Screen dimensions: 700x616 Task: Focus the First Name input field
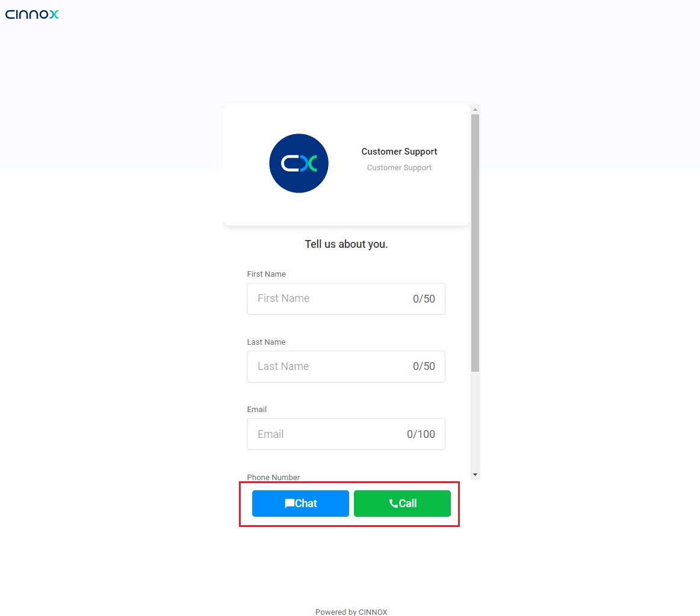[346, 298]
